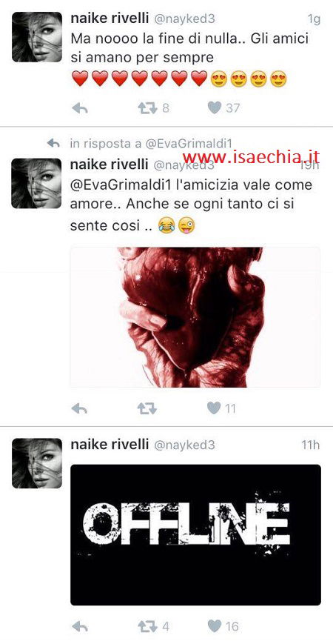Open profile avatar on the first tweet
333x644 pixels.
click(x=37, y=37)
